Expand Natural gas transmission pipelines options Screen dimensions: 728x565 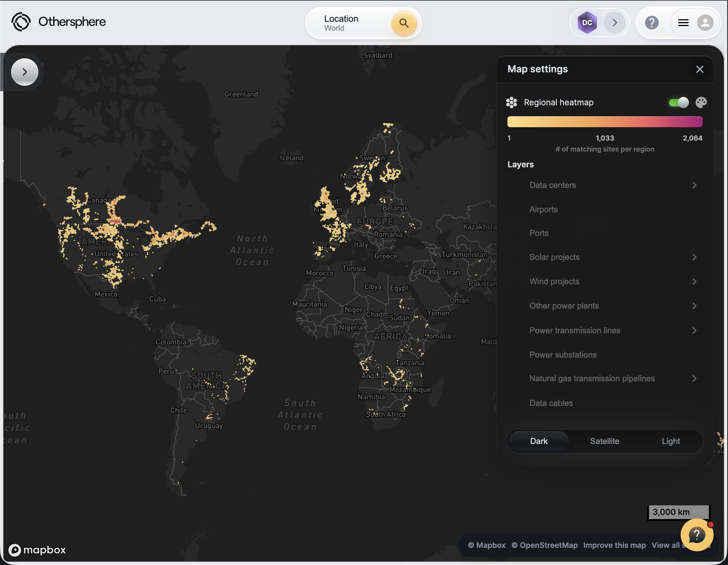694,378
